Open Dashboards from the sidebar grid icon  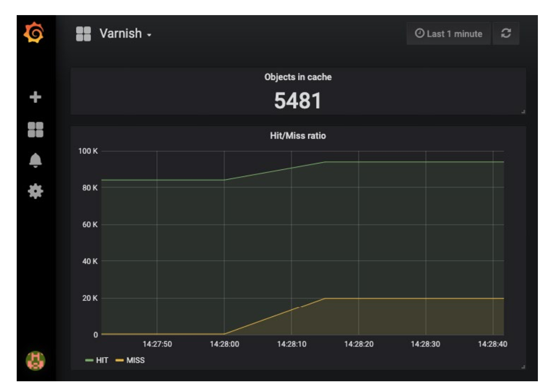[x=35, y=130]
